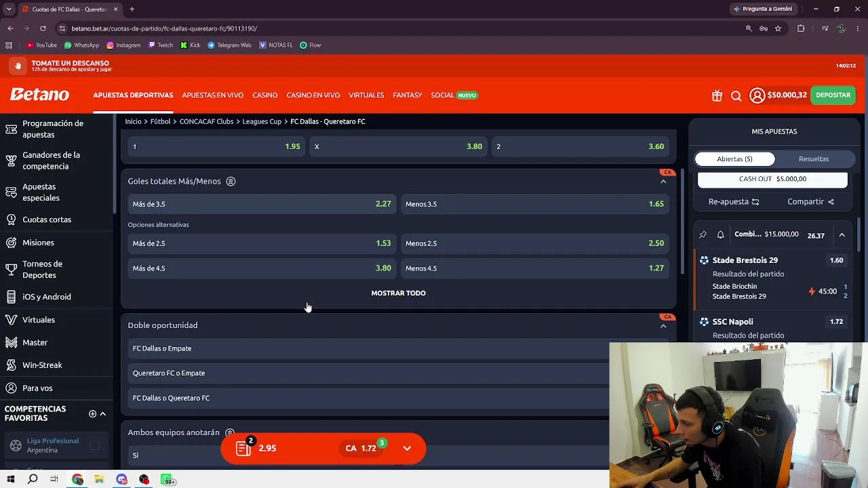Open Windows Start menu
This screenshot has height=488, width=868.
pos(10,479)
